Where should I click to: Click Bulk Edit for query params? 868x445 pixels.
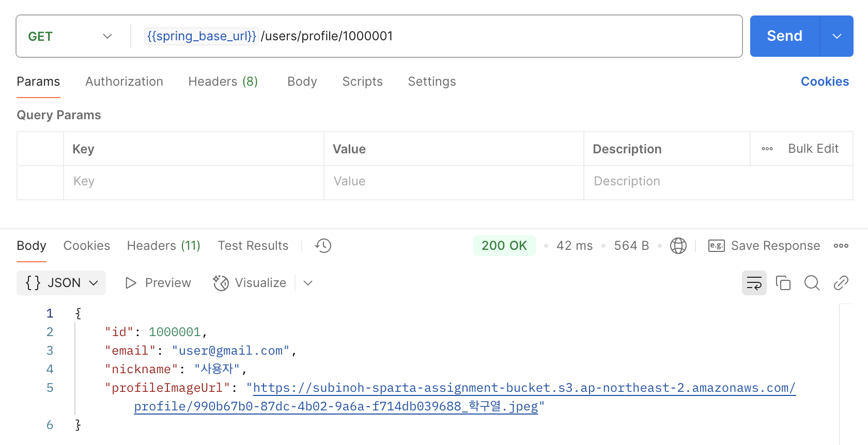(x=813, y=149)
